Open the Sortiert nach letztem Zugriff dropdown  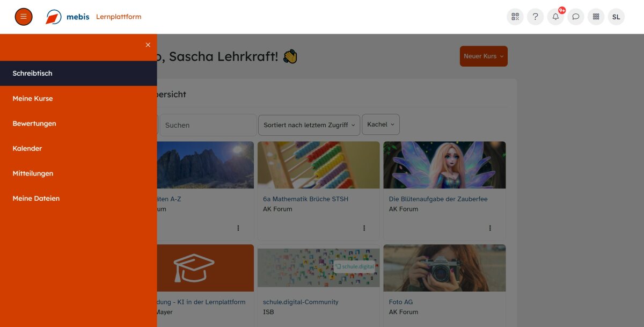coord(309,125)
